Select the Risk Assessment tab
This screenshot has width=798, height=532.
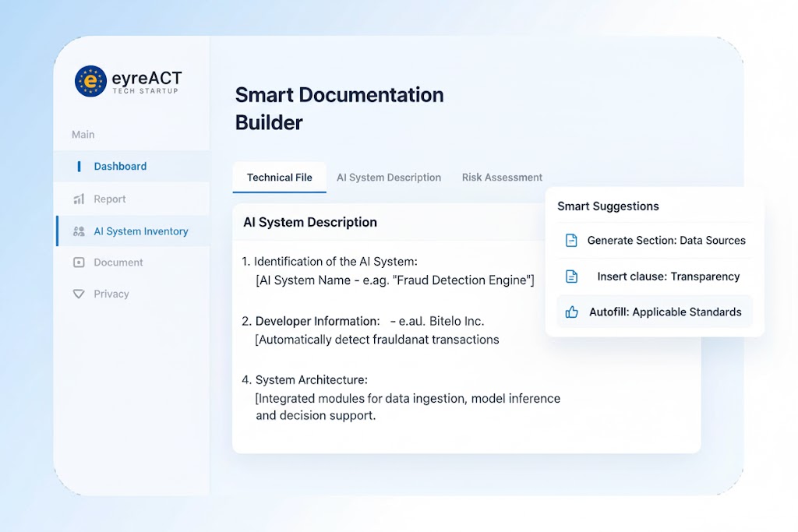pos(501,177)
